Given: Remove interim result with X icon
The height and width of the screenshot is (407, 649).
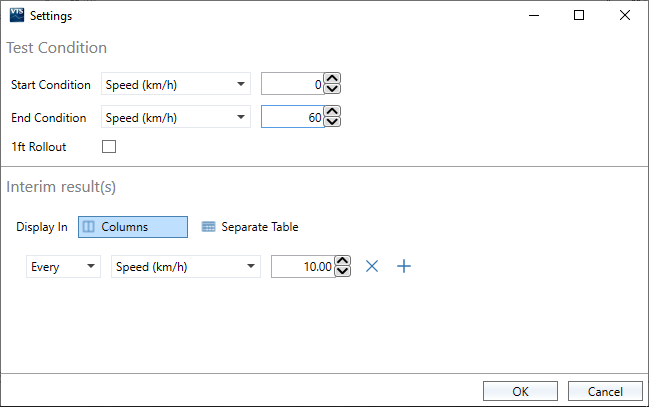Looking at the screenshot, I should (x=372, y=266).
